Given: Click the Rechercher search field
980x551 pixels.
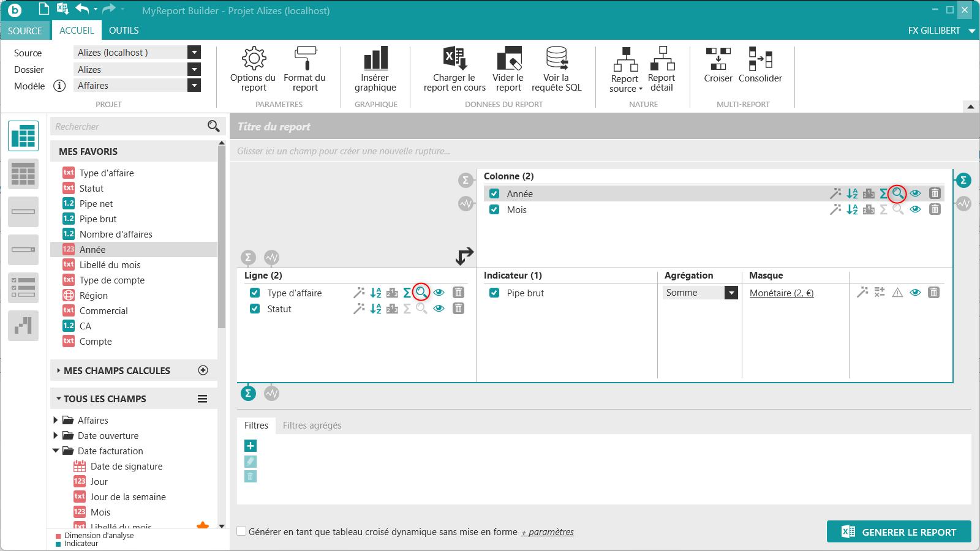Looking at the screenshot, I should coord(129,127).
